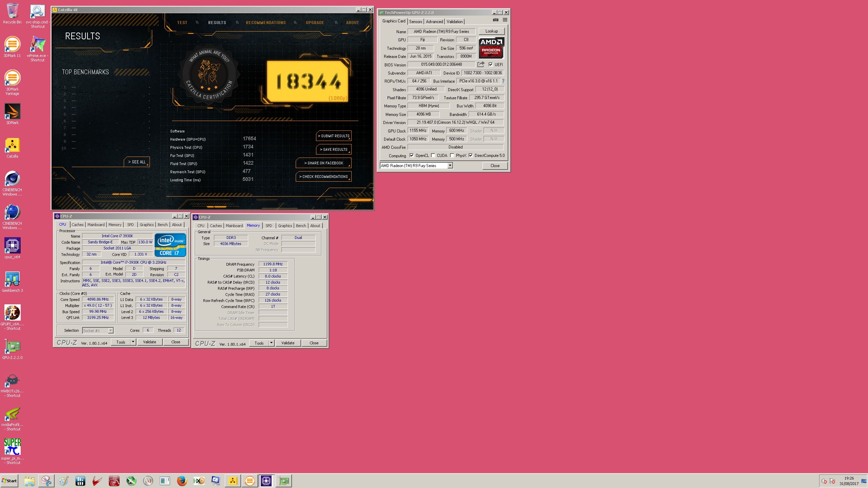Open Caches tab in CPU-Z CPU window

tap(77, 225)
